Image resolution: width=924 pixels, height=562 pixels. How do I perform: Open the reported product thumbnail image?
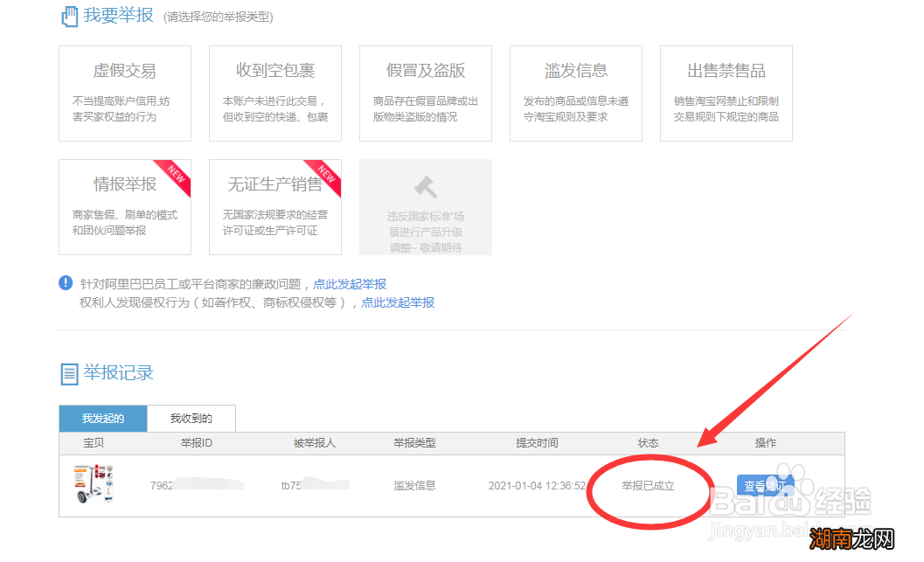(x=93, y=484)
